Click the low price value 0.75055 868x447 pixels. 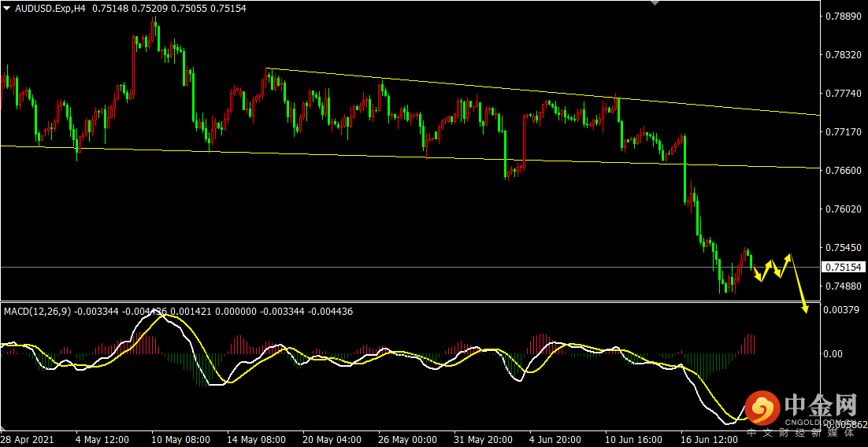190,9
